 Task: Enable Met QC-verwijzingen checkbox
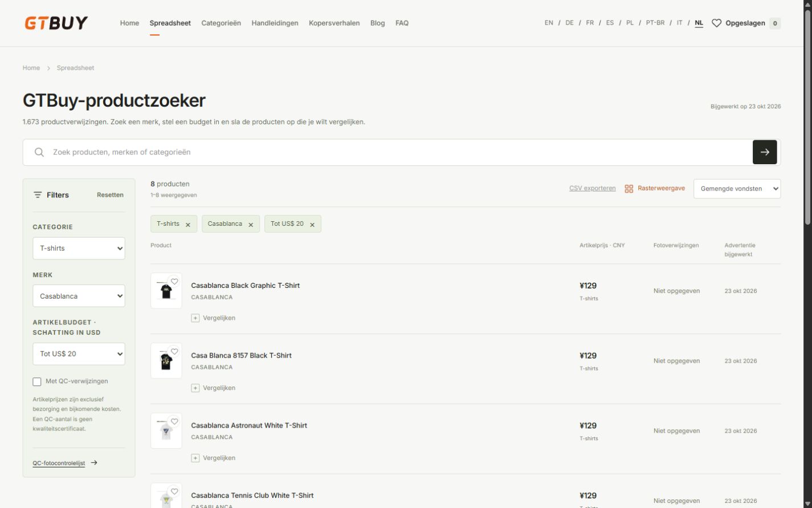tap(37, 382)
